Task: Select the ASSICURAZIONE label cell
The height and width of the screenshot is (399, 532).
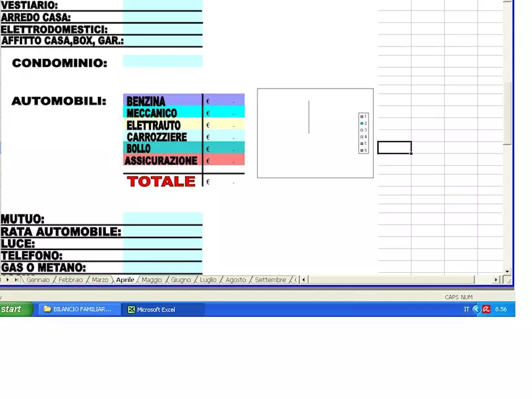Action: 163,160
